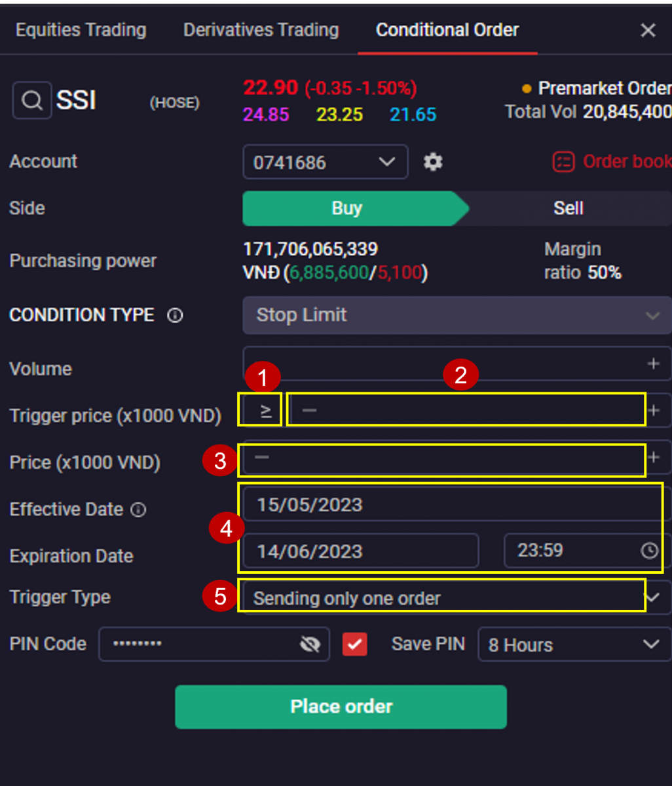Decrease Trigger price with the minus icon
The height and width of the screenshot is (786, 672).
(309, 411)
